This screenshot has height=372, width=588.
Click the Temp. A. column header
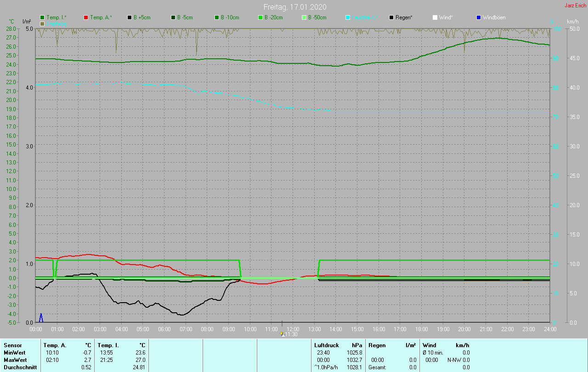point(55,345)
